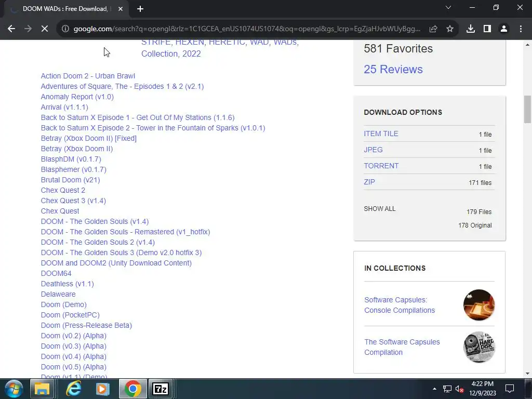Open the Delaweare link

[x=58, y=294]
